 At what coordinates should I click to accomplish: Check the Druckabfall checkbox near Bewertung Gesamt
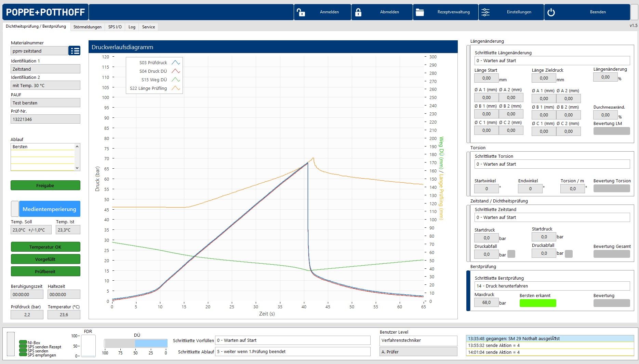pos(568,254)
